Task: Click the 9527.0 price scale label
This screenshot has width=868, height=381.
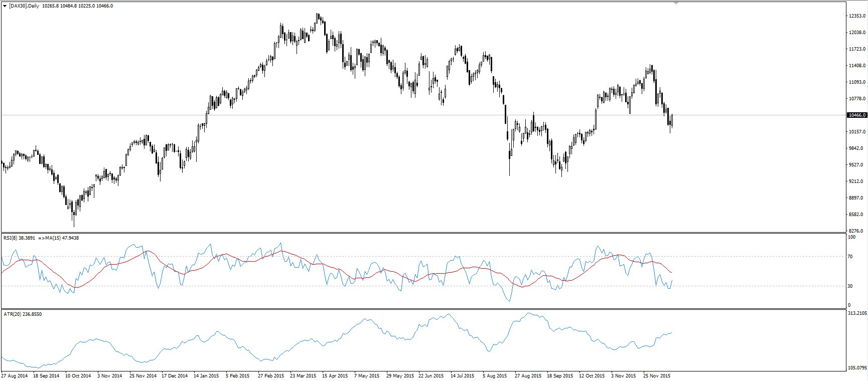Action: coord(856,165)
